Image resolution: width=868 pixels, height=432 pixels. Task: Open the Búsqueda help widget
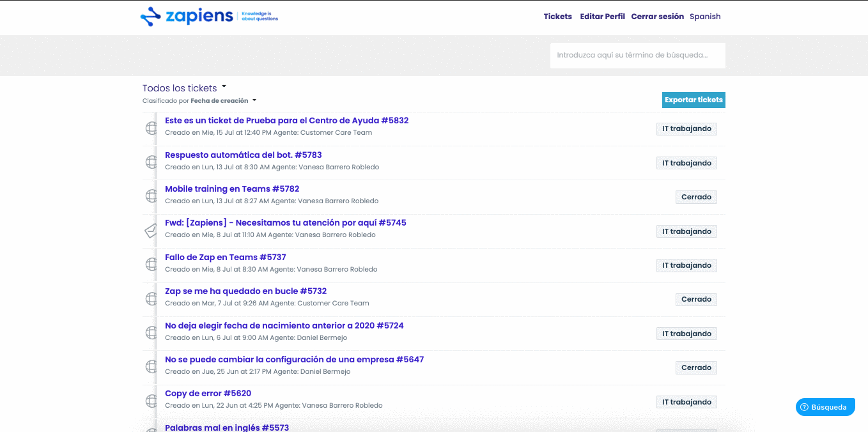[825, 407]
